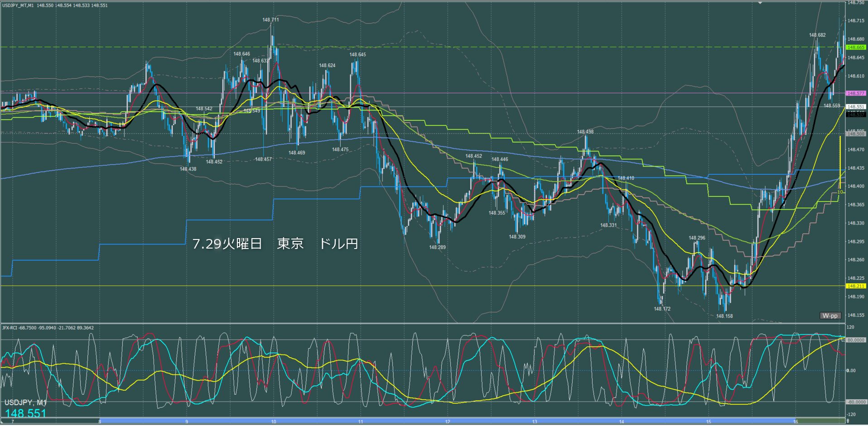Click the 148.711 high price label
This screenshot has height=426, width=868.
(x=270, y=20)
